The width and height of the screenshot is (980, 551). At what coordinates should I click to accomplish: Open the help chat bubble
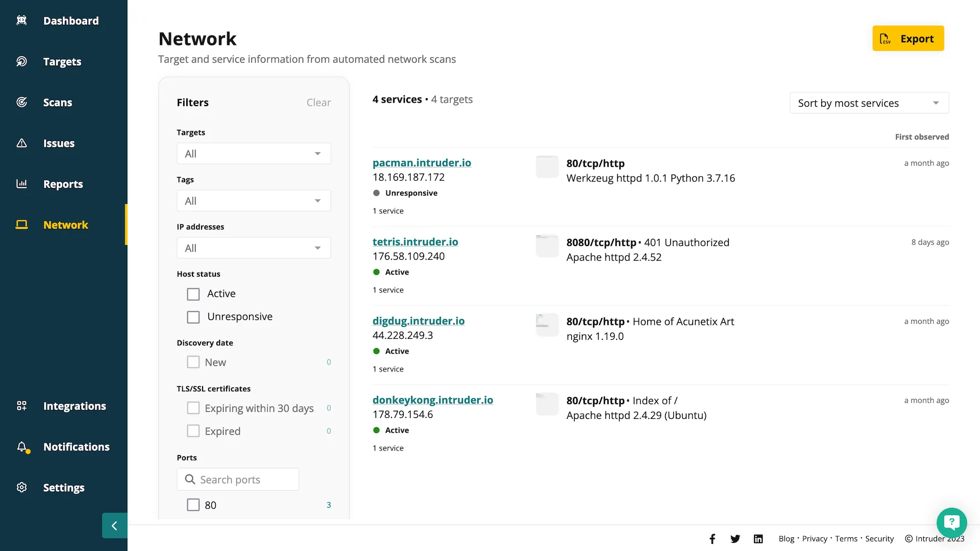click(x=951, y=522)
